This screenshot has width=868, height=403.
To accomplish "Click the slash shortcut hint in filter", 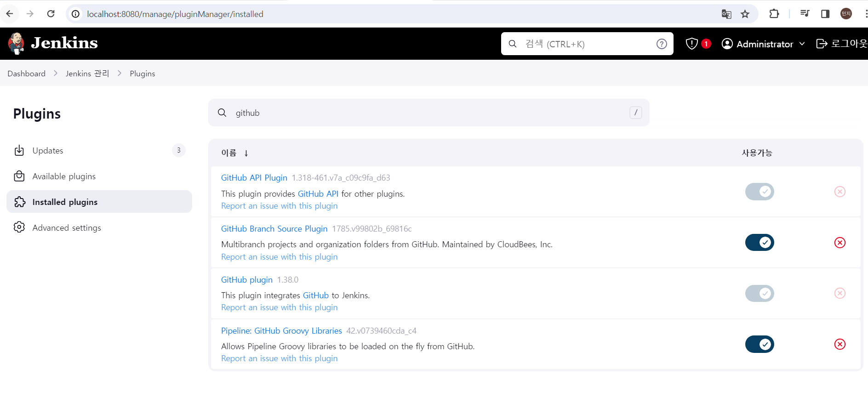I will tap(636, 113).
